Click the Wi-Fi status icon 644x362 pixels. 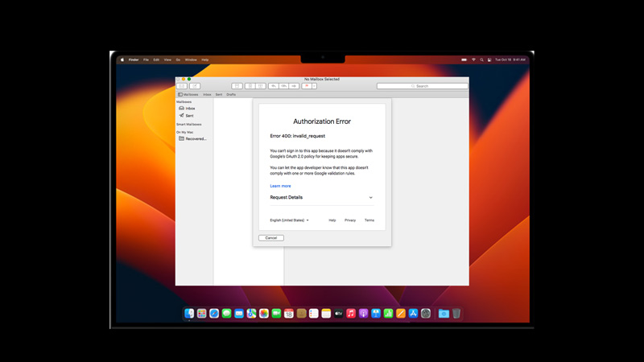click(x=473, y=60)
